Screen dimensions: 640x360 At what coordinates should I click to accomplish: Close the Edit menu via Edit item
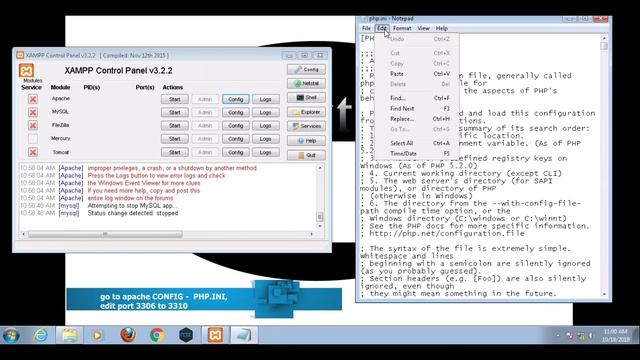coord(382,28)
